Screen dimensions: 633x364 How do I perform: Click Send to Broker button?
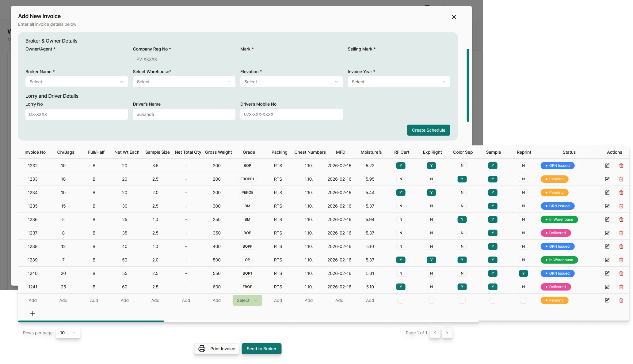coord(261,349)
